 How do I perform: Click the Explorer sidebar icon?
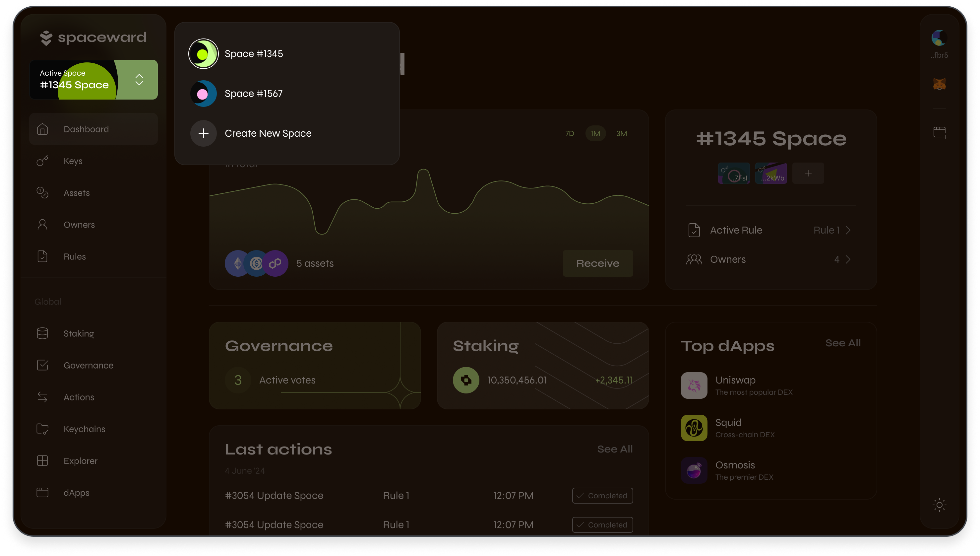[42, 460]
